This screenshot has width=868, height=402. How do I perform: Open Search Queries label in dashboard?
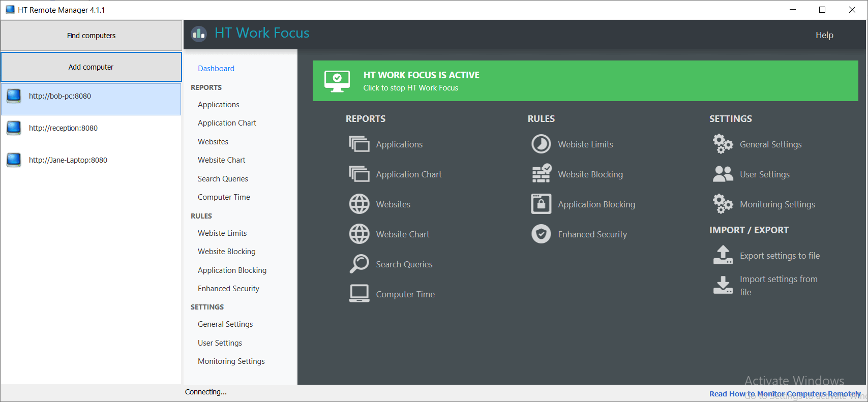coord(404,264)
